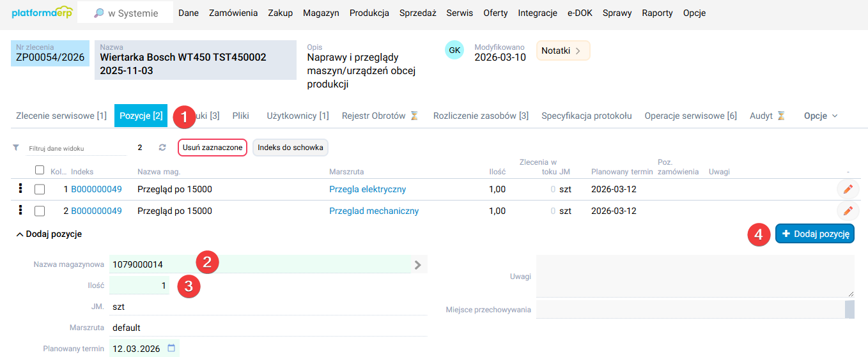Open the Rozliczenie zasobów [3] tab
The height and width of the screenshot is (357, 868).
tap(481, 116)
